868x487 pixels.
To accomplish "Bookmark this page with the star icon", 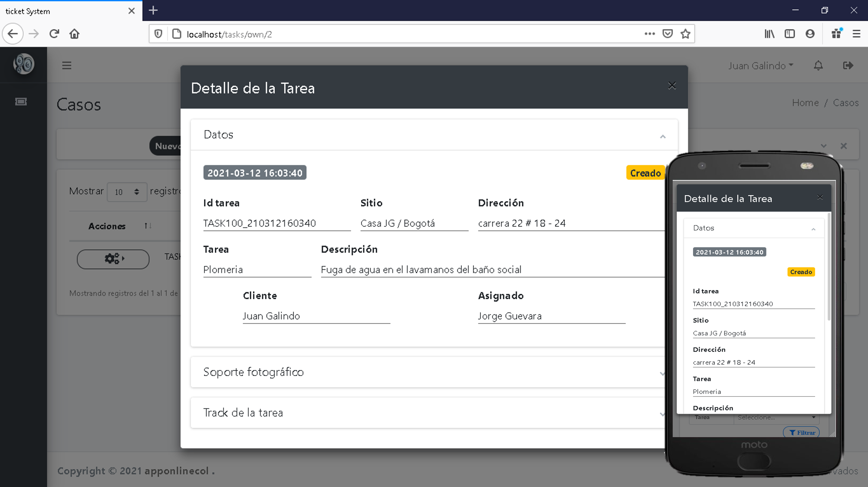I will [685, 34].
